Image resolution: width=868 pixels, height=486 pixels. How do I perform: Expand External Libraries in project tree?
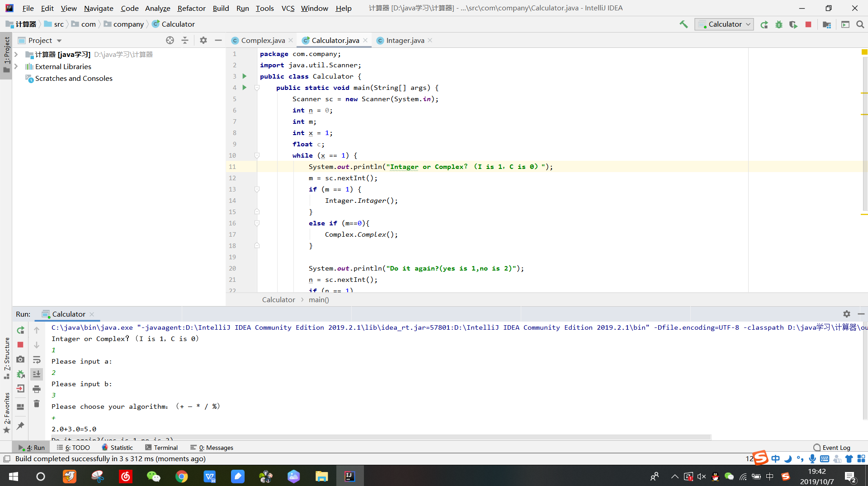[16, 66]
